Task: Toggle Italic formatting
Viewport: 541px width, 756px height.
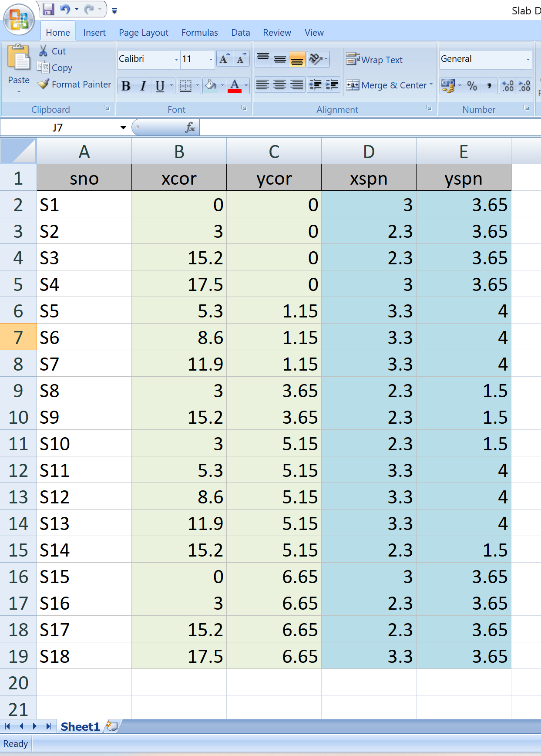Action: pos(143,86)
